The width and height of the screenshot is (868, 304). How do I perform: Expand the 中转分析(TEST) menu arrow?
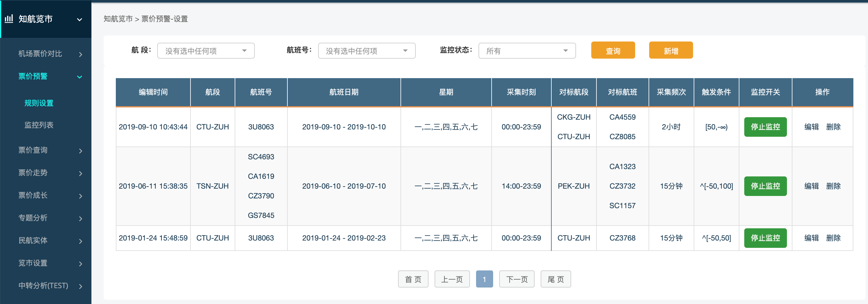coord(80,287)
